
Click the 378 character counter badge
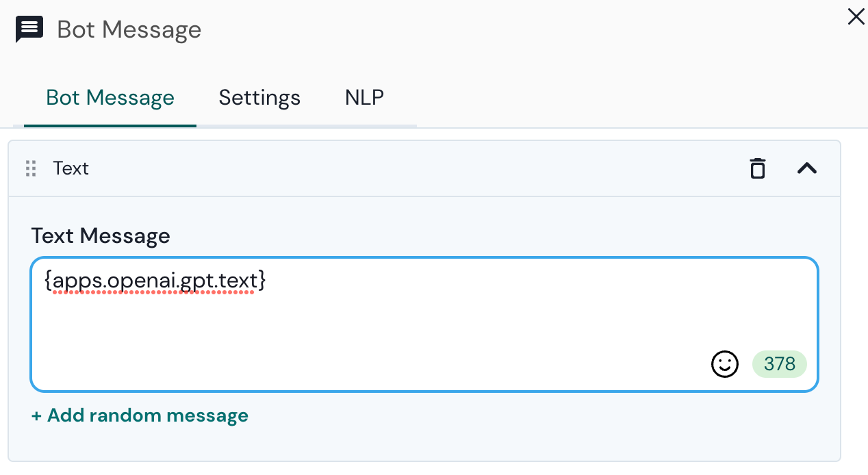(x=780, y=364)
